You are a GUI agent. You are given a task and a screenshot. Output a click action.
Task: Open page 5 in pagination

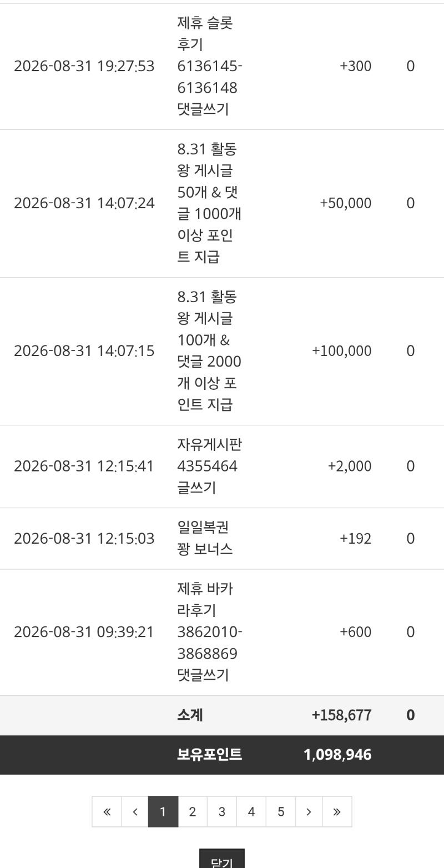281,811
